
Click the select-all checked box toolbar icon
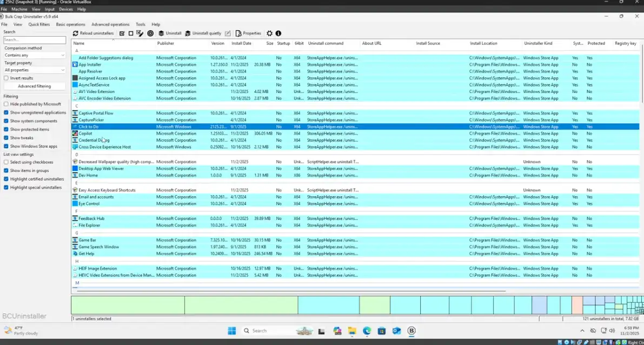pyautogui.click(x=122, y=34)
